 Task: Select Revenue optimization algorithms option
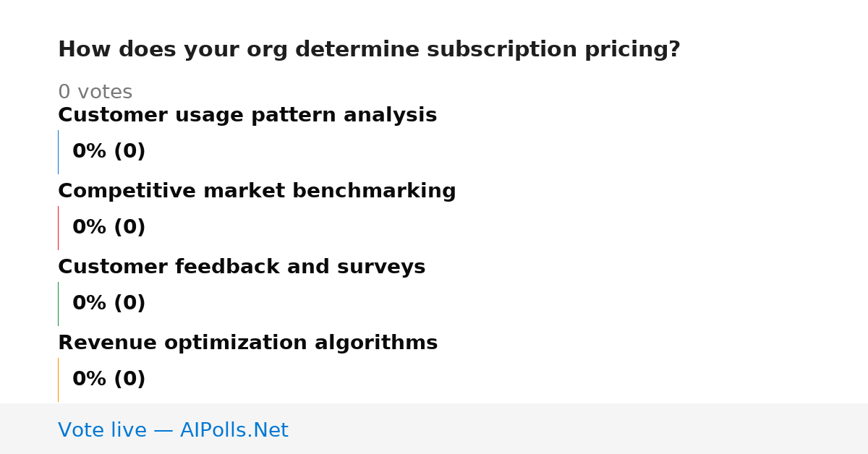(x=247, y=343)
